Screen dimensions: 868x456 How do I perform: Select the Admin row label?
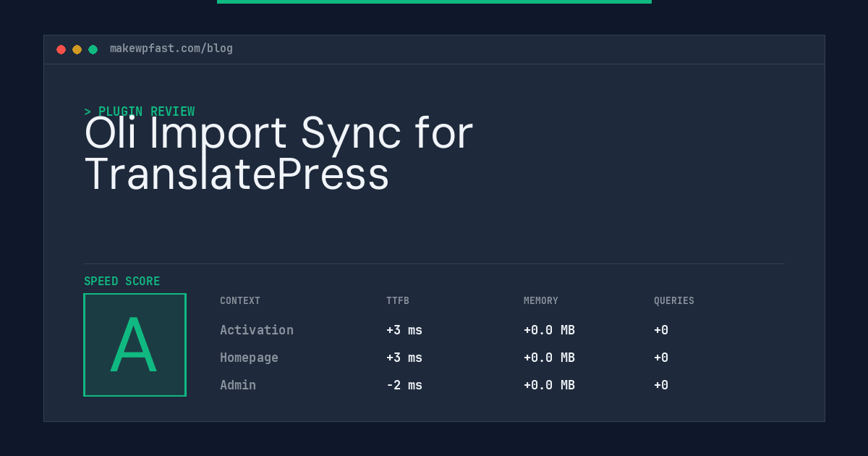point(238,385)
